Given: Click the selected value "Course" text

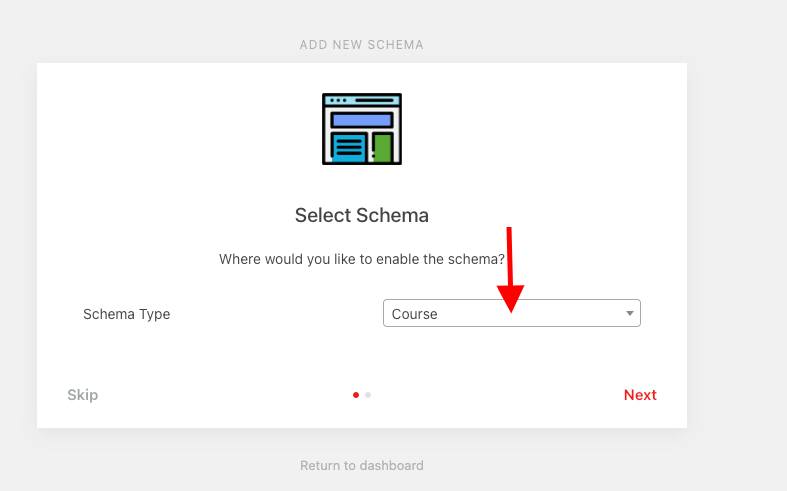Looking at the screenshot, I should point(414,314).
